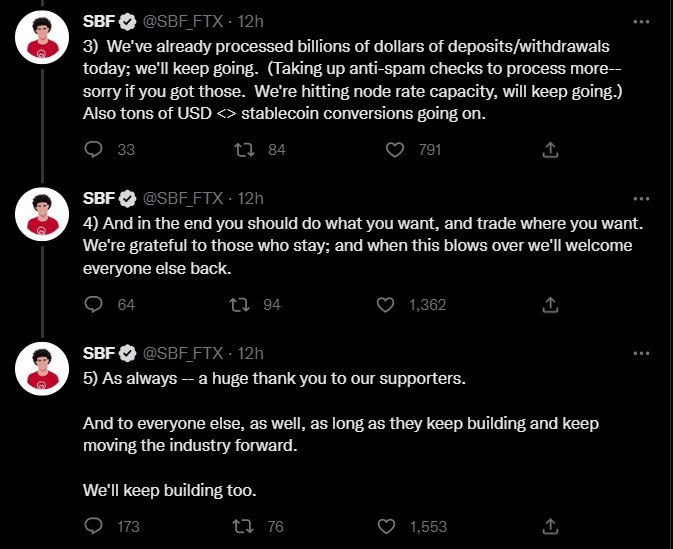Share the tweet about deposits/withdrawals
The height and width of the screenshot is (549, 673).
click(x=549, y=150)
